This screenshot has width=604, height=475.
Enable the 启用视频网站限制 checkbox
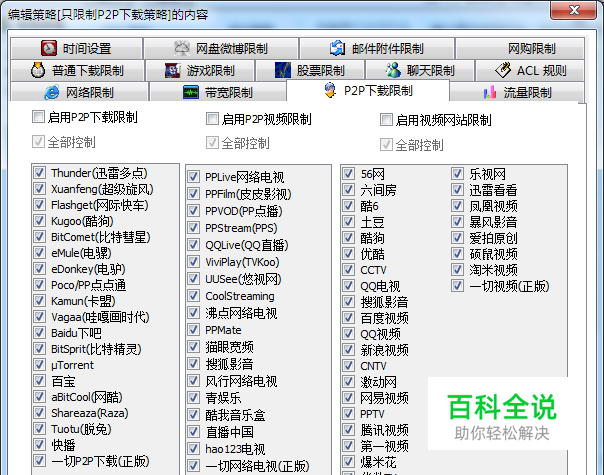click(386, 119)
